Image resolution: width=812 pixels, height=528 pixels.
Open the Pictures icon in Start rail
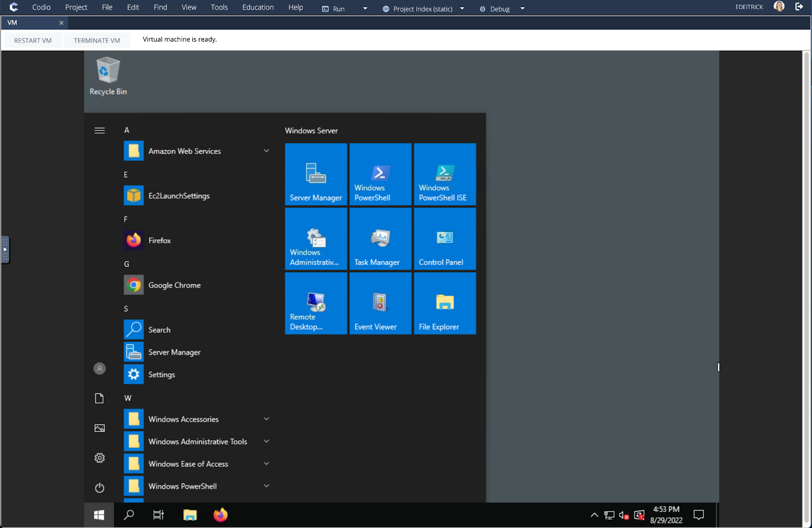[99, 428]
